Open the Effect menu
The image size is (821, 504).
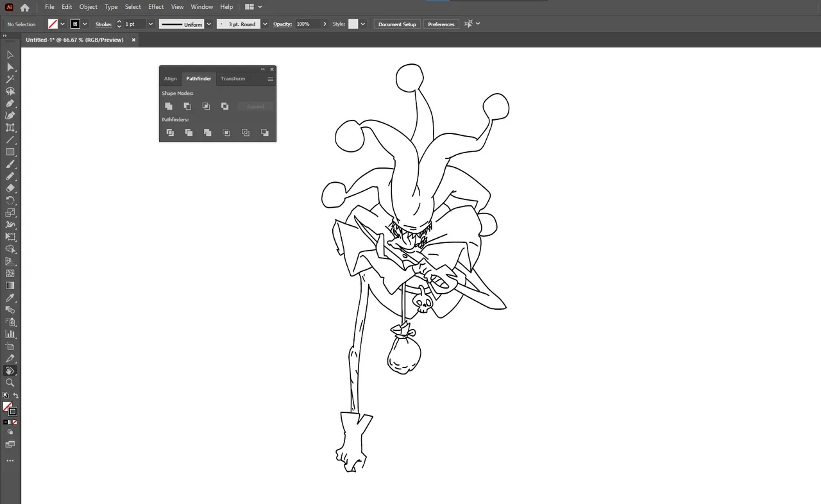point(156,7)
